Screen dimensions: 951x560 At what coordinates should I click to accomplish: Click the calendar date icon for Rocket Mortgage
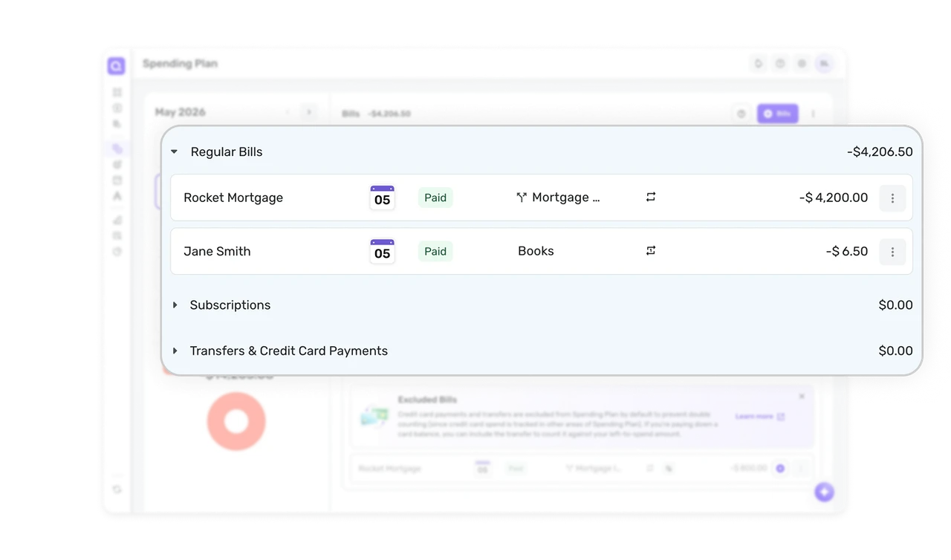382,198
